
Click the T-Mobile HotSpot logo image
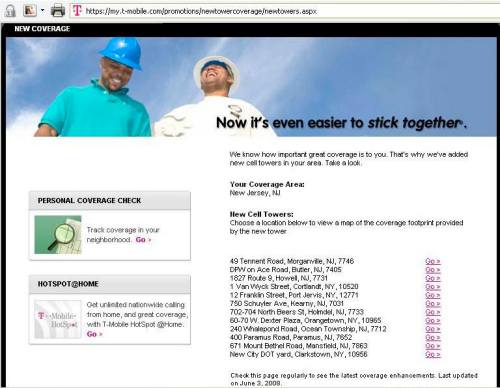(x=58, y=320)
